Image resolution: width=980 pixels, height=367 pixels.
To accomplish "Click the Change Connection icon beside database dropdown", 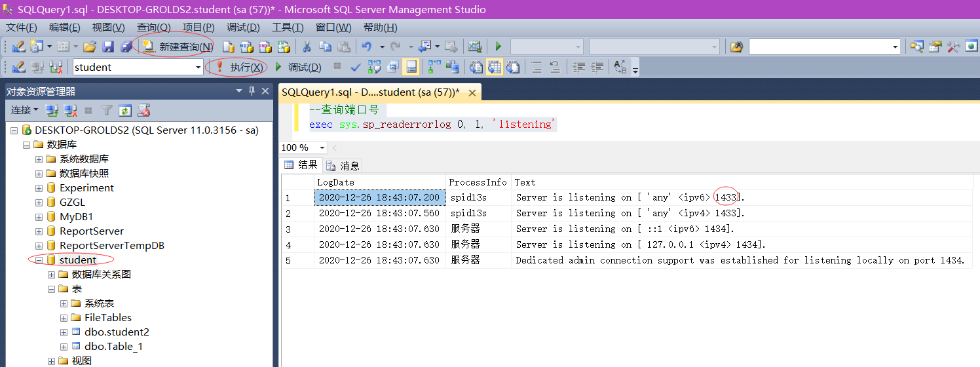I will pos(56,67).
